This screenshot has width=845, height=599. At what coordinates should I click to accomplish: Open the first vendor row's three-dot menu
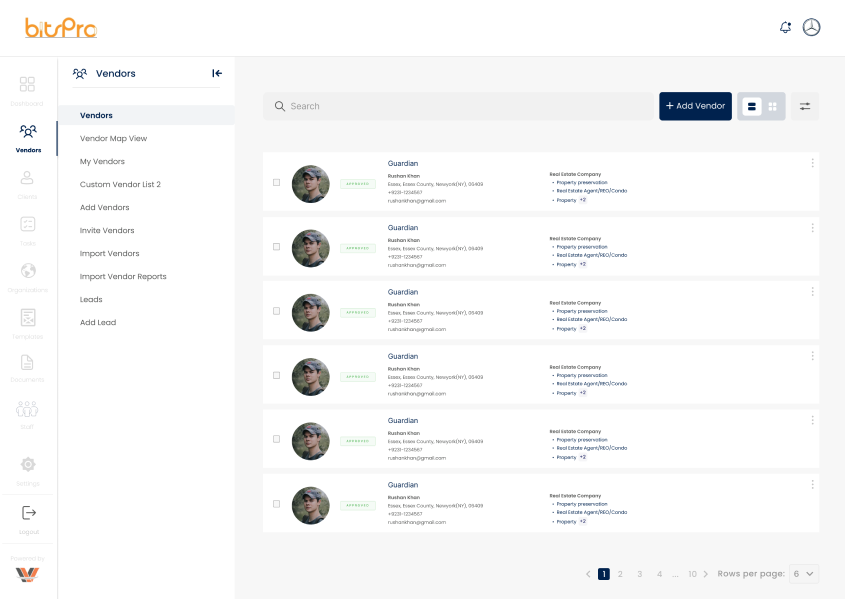pyautogui.click(x=812, y=163)
